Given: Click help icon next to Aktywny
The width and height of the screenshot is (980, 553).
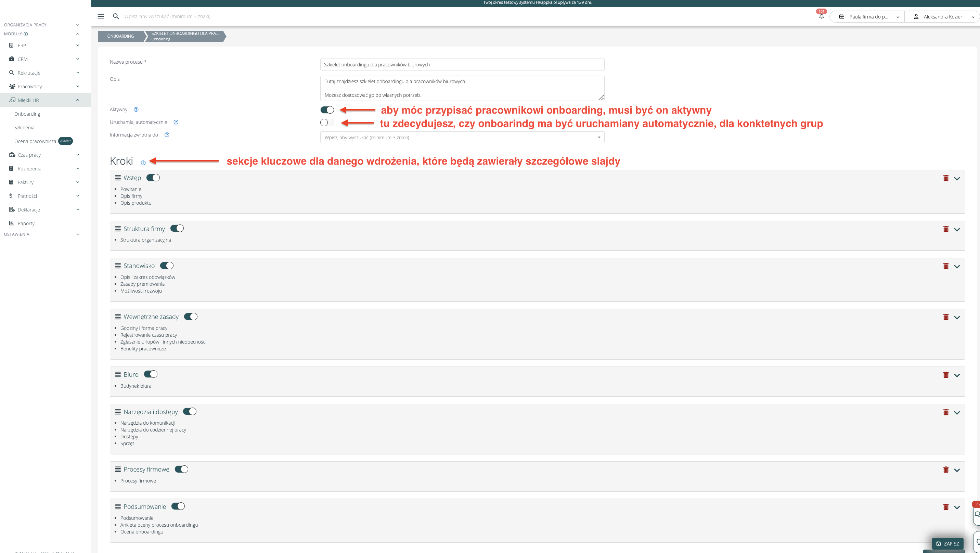Looking at the screenshot, I should click(136, 110).
